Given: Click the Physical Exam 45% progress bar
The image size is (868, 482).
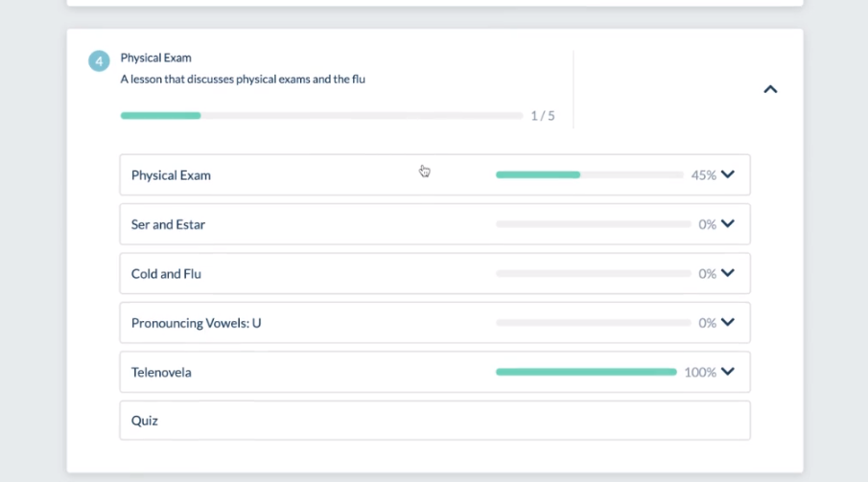Looking at the screenshot, I should click(593, 175).
